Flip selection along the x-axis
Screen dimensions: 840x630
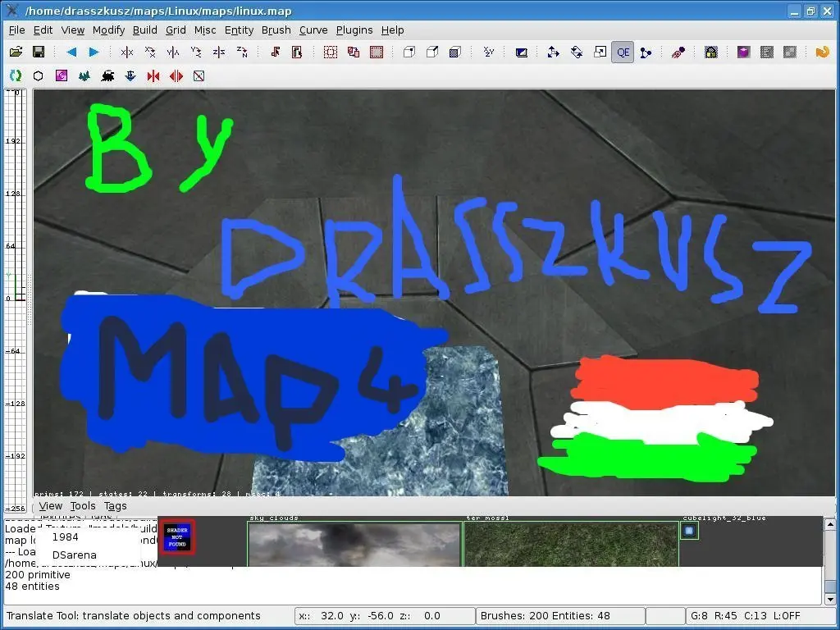(x=127, y=52)
